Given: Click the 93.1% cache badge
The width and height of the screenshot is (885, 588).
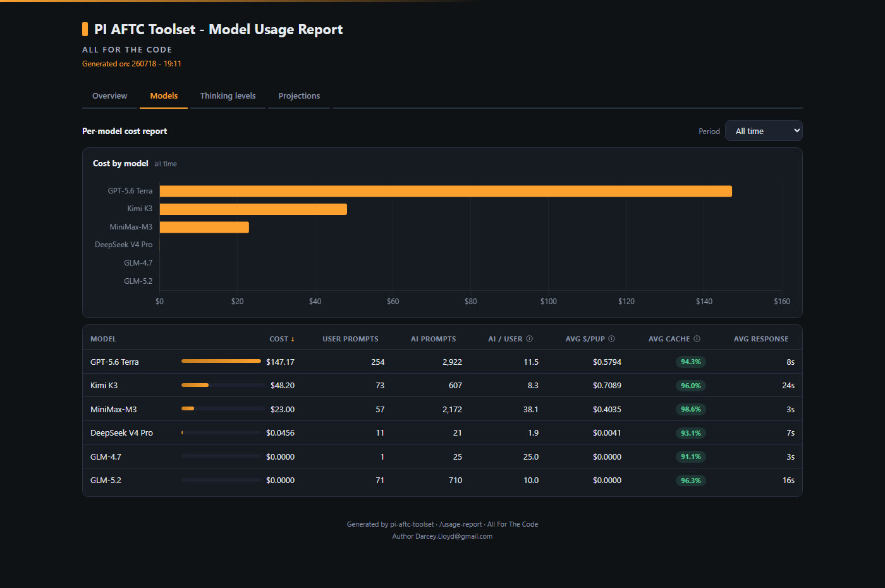Looking at the screenshot, I should (x=691, y=433).
